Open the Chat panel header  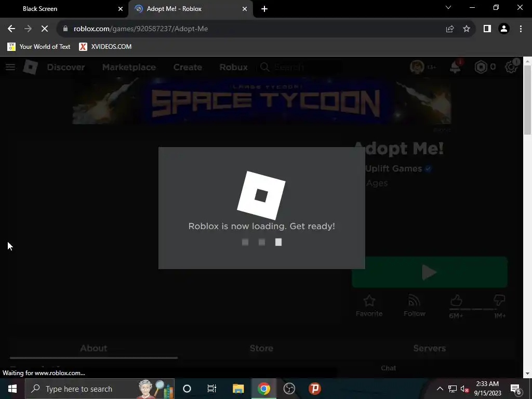pyautogui.click(x=388, y=368)
